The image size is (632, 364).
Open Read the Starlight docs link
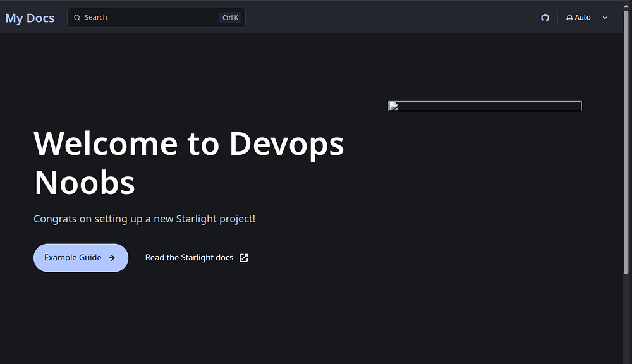tap(197, 258)
